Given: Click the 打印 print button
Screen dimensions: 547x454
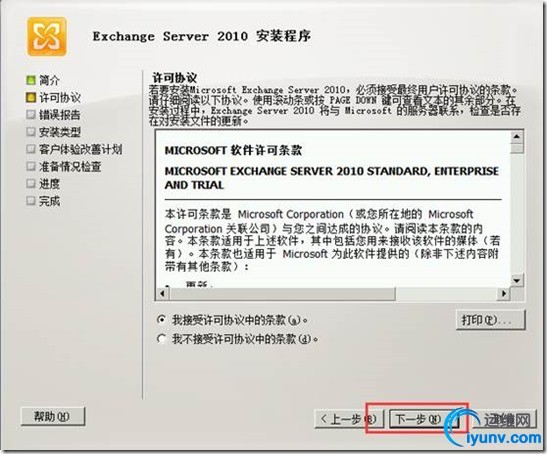Looking at the screenshot, I should point(490,320).
